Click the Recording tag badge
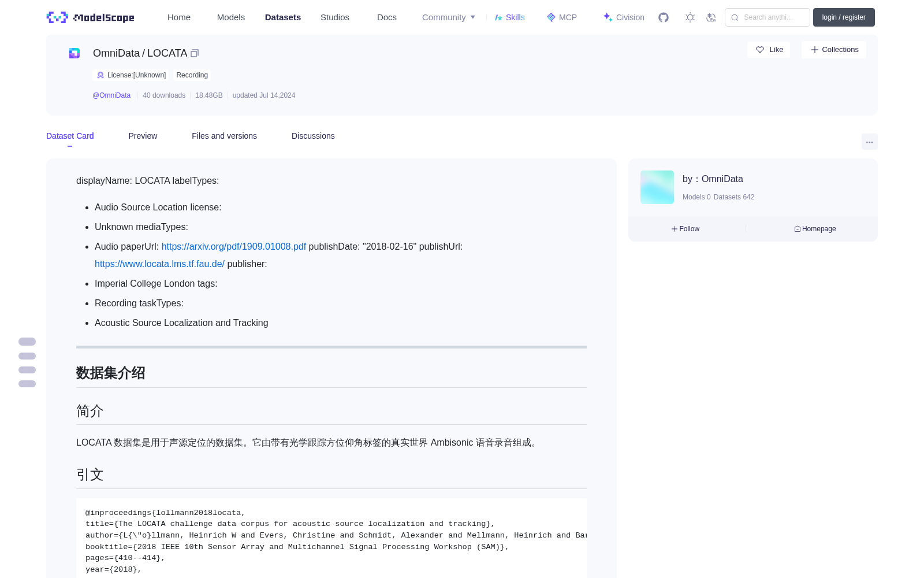The height and width of the screenshot is (578, 924). (192, 75)
